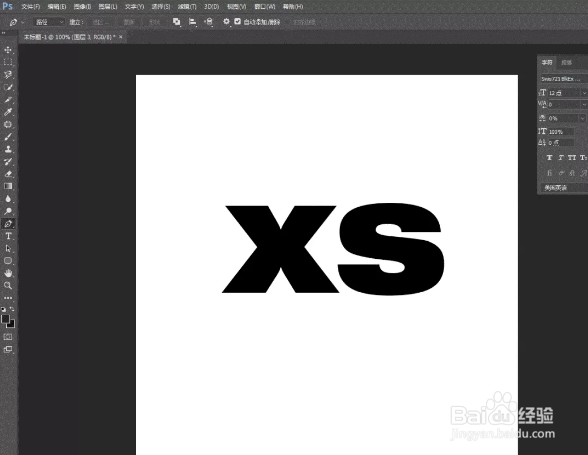Select the Eyedropper tool
588x455 pixels.
(x=8, y=112)
